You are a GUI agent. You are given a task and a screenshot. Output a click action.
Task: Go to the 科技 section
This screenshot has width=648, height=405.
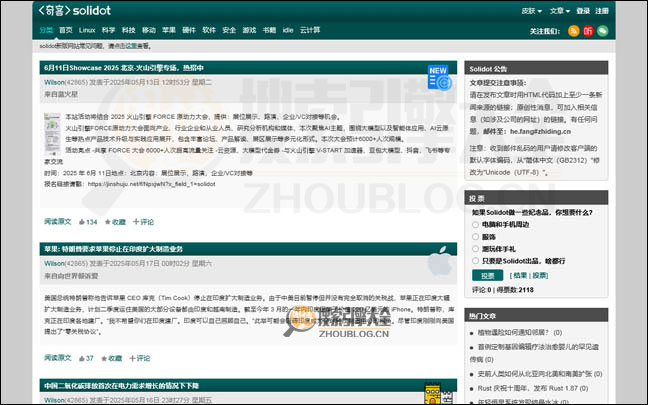coord(129,30)
